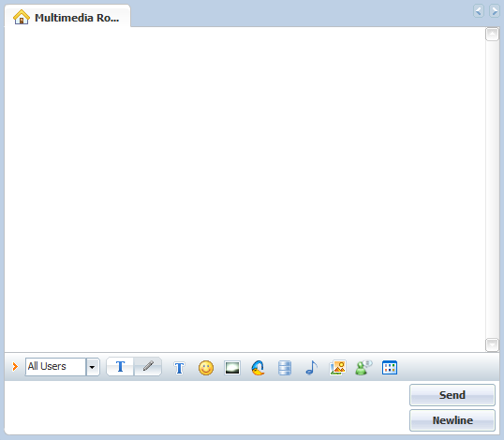Screen dimensions: 504x440
Task: Click the music note sound icon
Action: pos(311,368)
